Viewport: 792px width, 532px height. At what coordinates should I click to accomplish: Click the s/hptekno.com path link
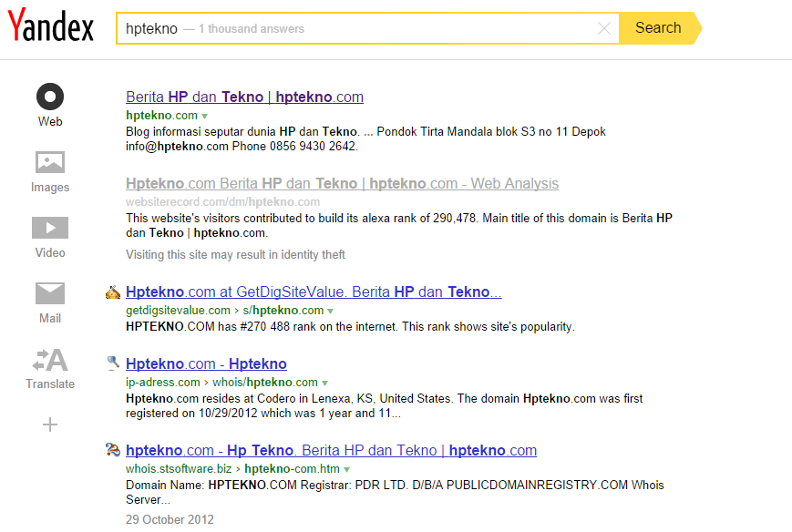(x=283, y=310)
